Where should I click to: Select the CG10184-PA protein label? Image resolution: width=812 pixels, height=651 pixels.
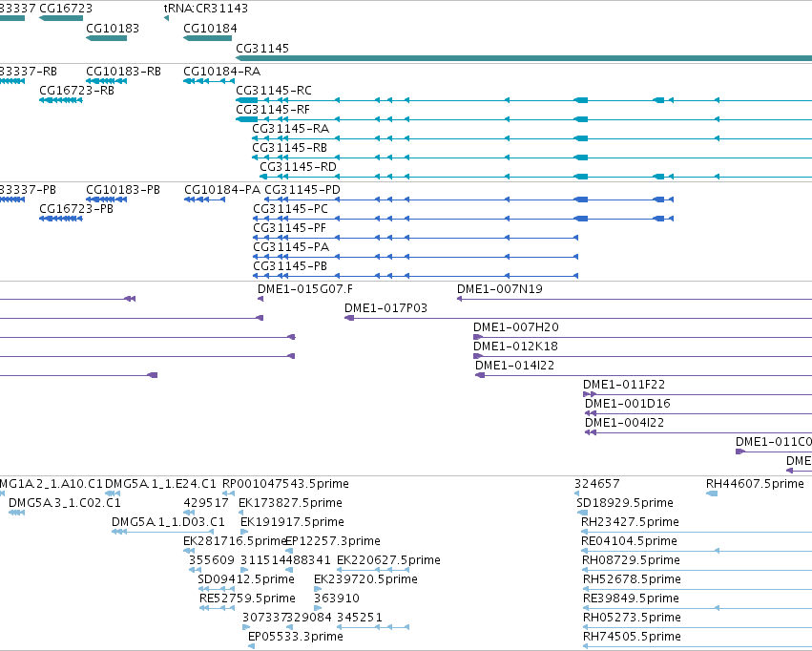(222, 190)
